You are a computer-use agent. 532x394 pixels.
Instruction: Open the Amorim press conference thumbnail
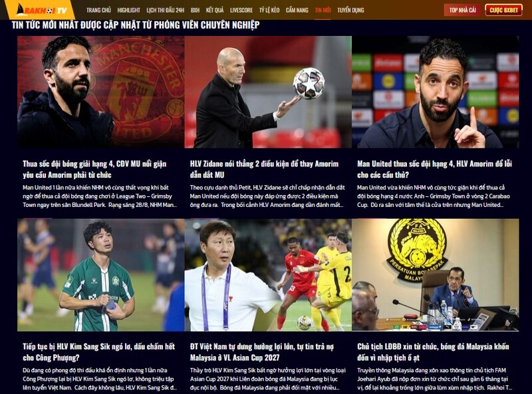(x=436, y=92)
